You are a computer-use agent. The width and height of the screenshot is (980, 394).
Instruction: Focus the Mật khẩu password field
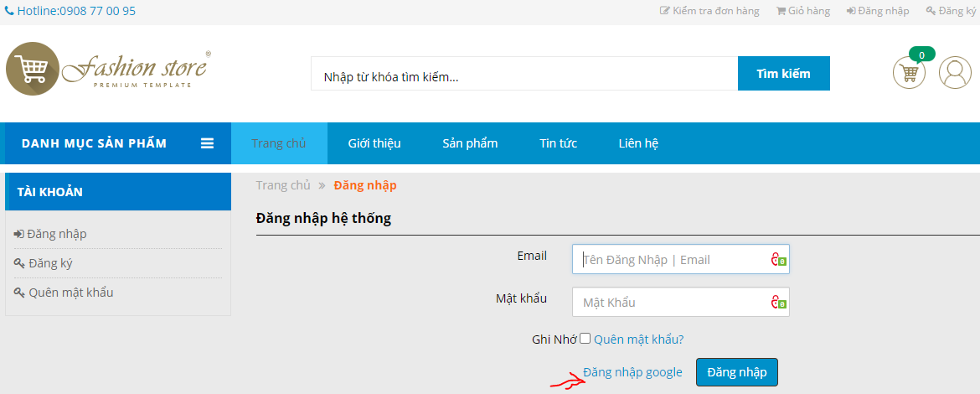pyautogui.click(x=681, y=302)
